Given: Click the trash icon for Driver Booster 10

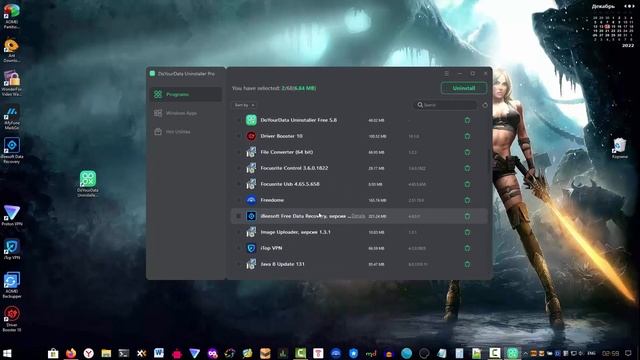Looking at the screenshot, I should pyautogui.click(x=467, y=136).
